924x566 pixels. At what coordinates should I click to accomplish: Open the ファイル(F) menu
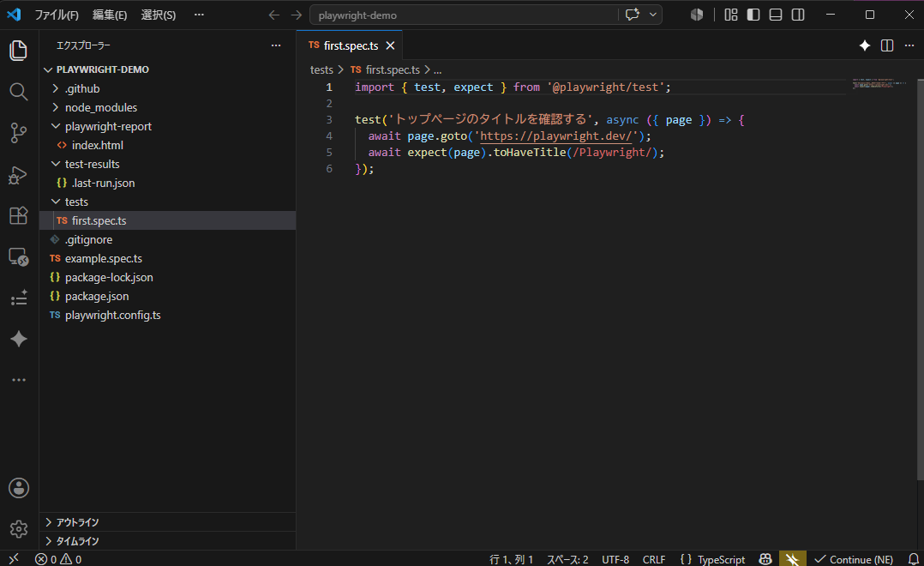(57, 15)
